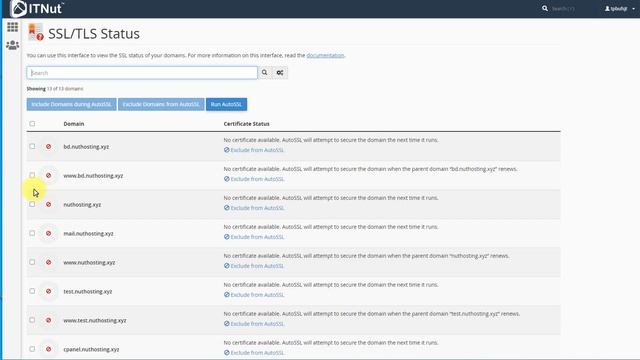This screenshot has height=360, width=640.
Task: Click the www.test.nuthosting.xyz domain name
Action: point(95,321)
